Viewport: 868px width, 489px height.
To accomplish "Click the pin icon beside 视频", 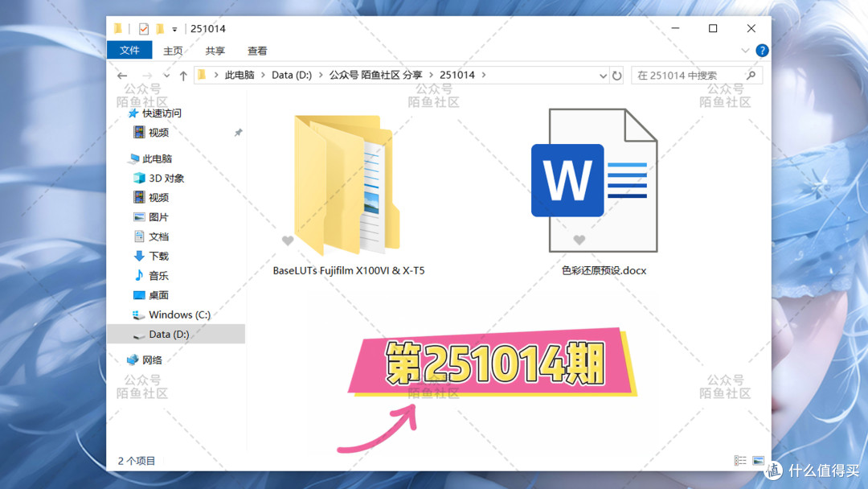I will click(238, 133).
